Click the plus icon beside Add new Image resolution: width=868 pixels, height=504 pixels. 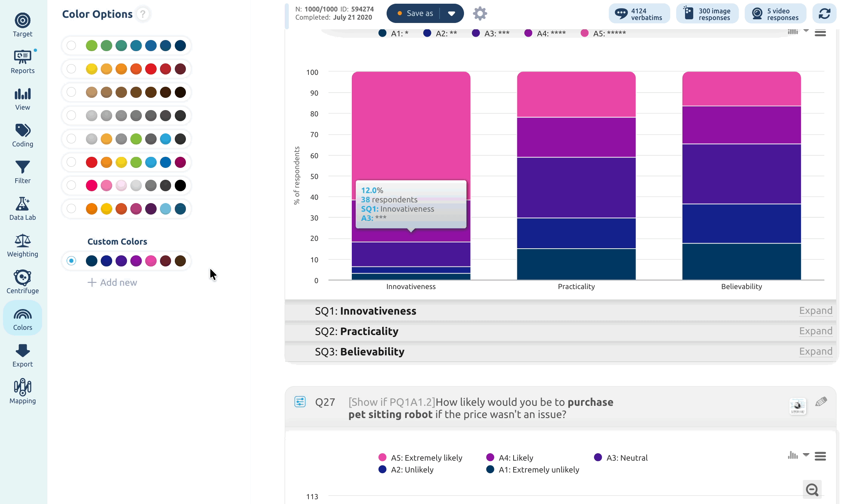tap(91, 282)
